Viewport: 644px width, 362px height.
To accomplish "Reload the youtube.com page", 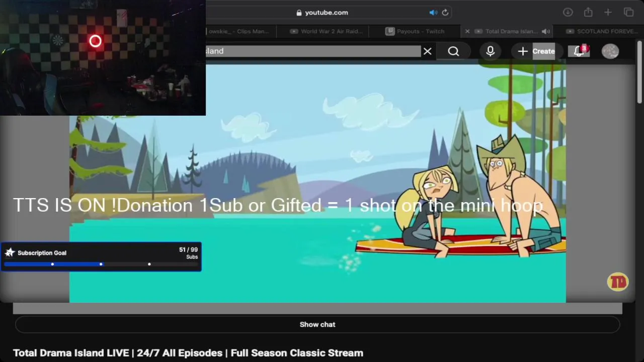I will point(445,13).
